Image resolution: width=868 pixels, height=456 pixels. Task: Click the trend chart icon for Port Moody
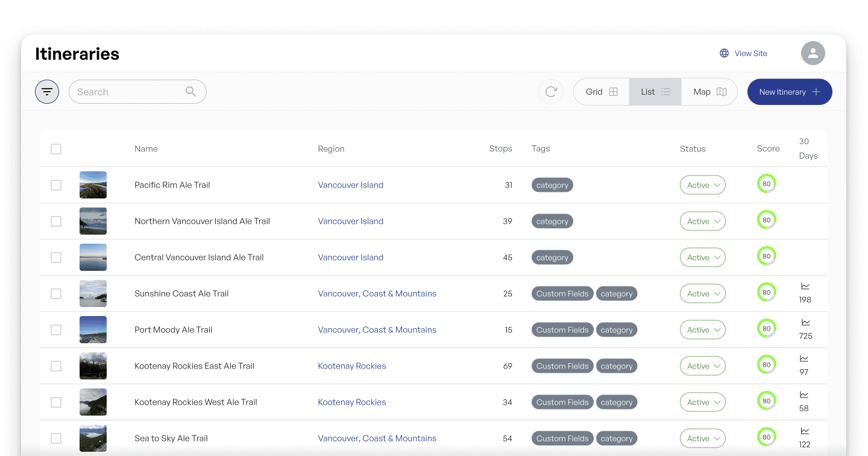click(x=805, y=323)
